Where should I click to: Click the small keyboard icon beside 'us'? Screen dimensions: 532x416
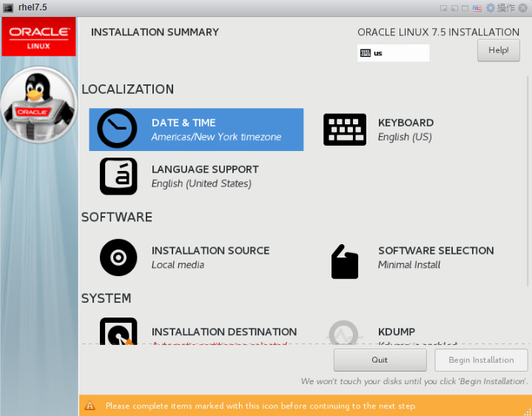click(366, 53)
